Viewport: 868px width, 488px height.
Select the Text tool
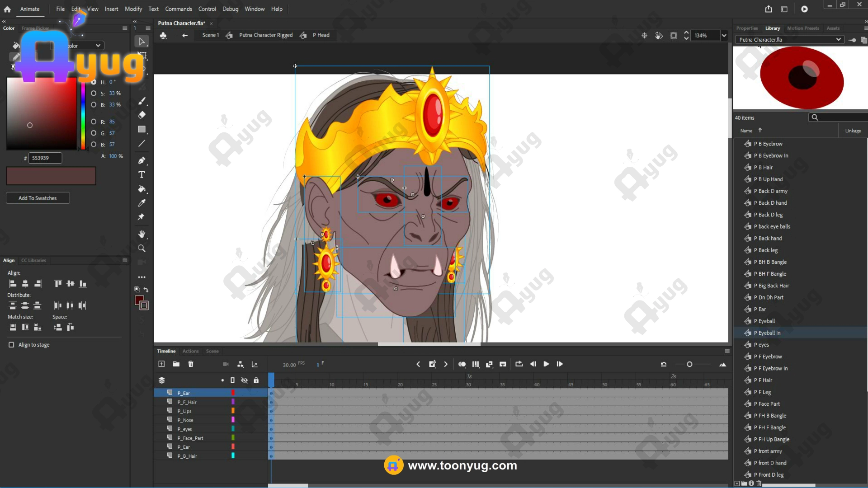pyautogui.click(x=142, y=175)
